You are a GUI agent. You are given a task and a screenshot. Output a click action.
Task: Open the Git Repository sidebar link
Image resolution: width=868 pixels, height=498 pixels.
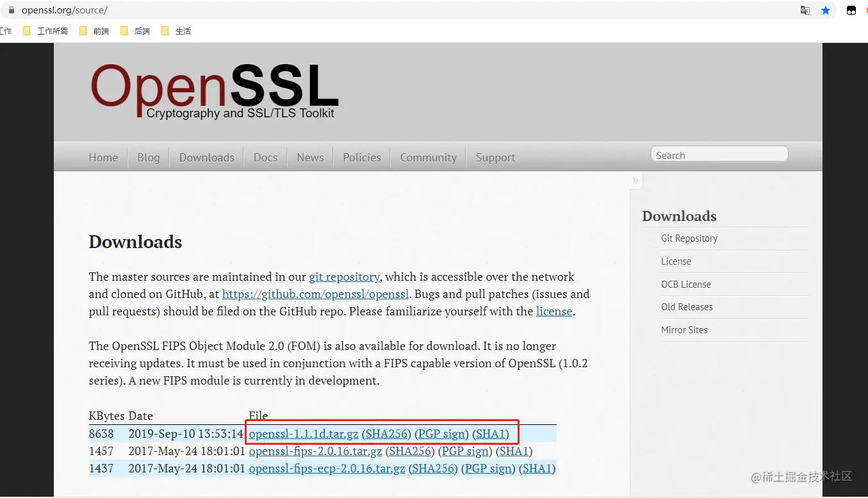coord(689,238)
